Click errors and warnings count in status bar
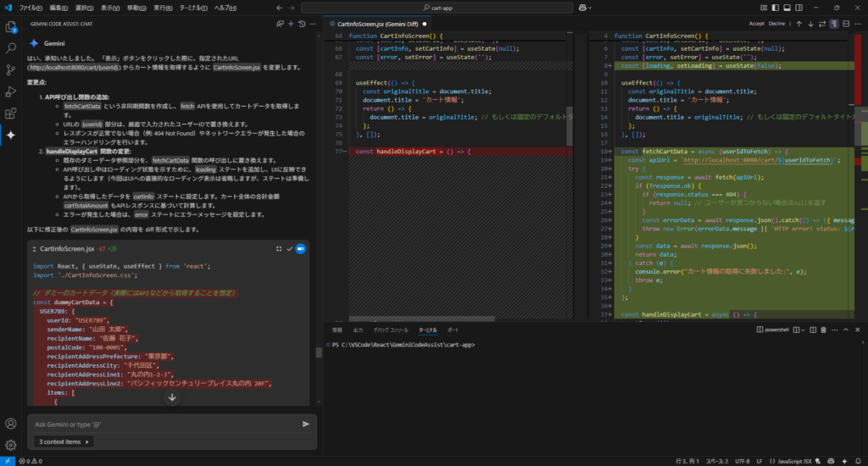868x466 pixels. pos(31,461)
